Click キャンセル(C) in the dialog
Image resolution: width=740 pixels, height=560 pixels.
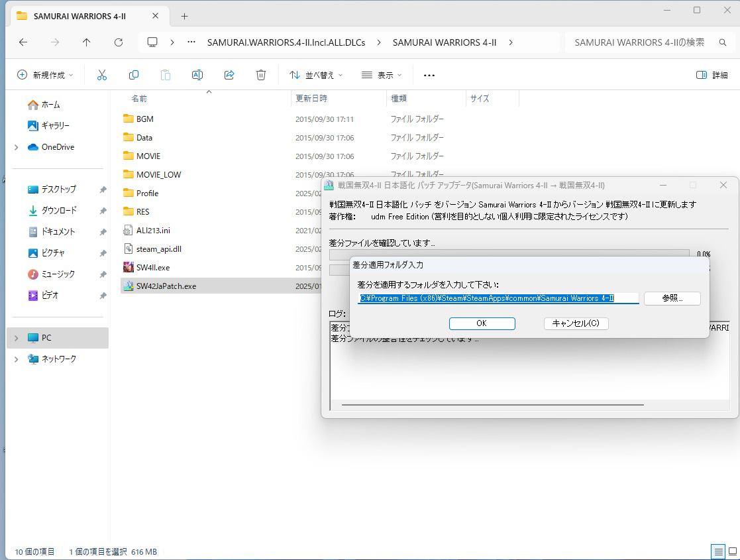click(576, 323)
